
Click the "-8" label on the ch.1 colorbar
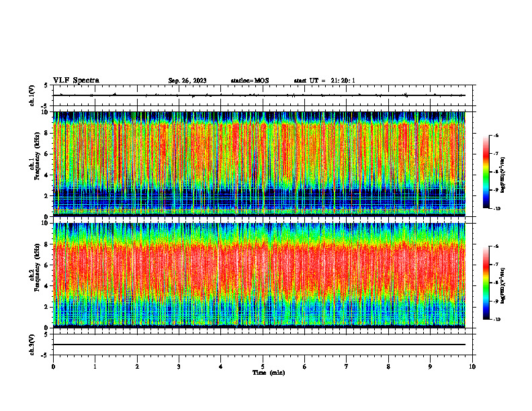point(496,172)
